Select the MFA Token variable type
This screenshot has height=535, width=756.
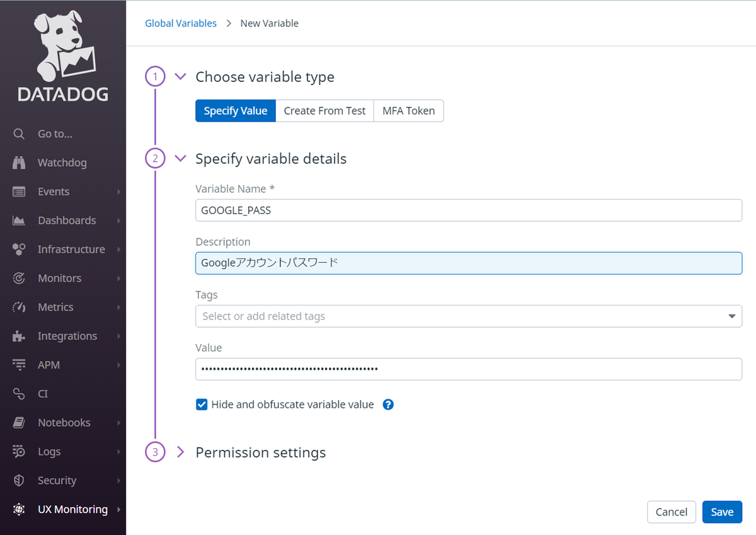coord(408,111)
